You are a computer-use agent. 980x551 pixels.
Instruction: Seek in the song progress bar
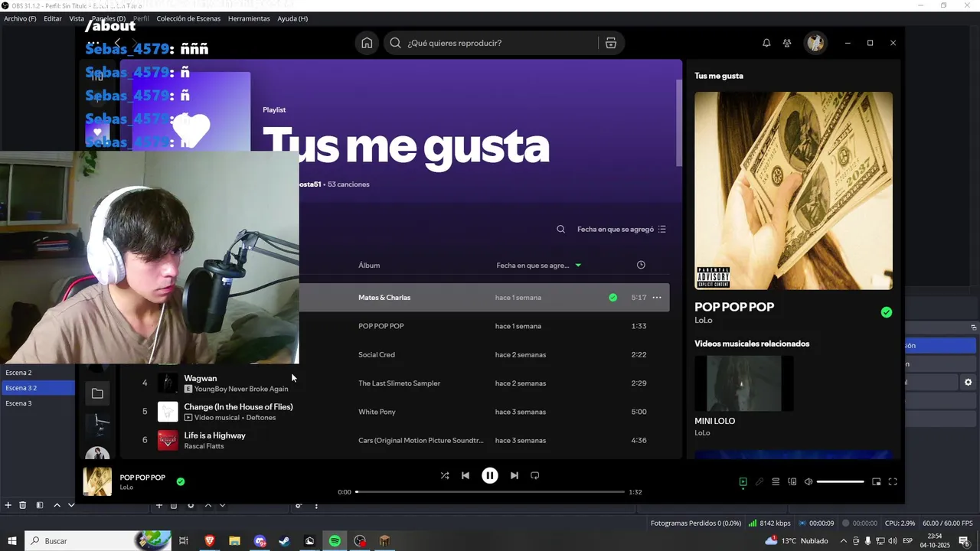point(490,491)
